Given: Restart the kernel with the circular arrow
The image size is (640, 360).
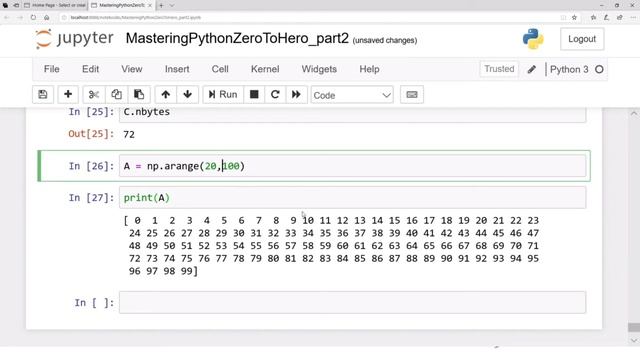Looking at the screenshot, I should [275, 95].
